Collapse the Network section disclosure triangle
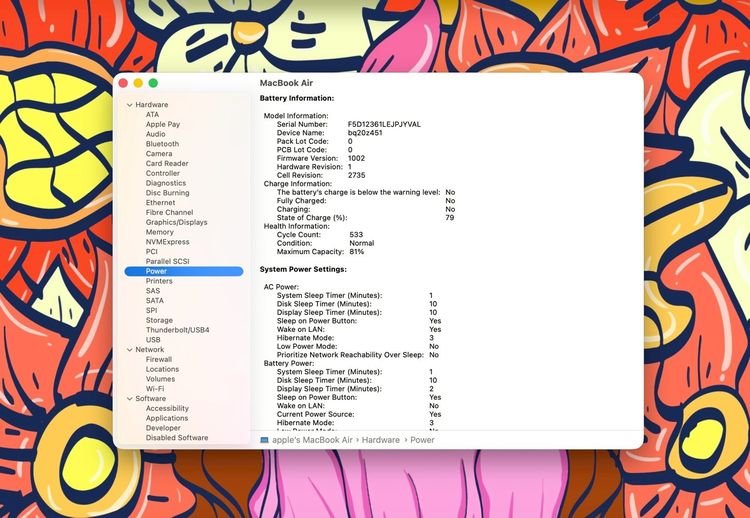750x518 pixels. pos(129,350)
